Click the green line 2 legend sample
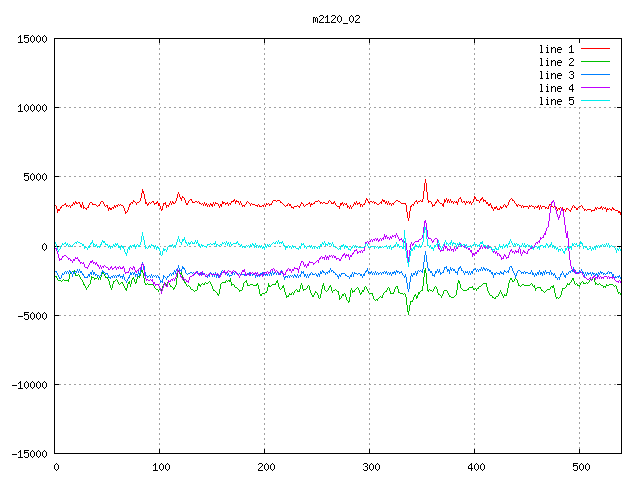Image resolution: width=640 pixels, height=480 pixels. point(595,62)
